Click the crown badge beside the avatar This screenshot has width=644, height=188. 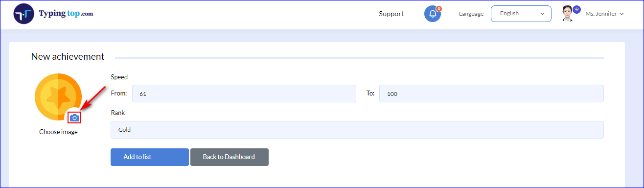coord(576,10)
